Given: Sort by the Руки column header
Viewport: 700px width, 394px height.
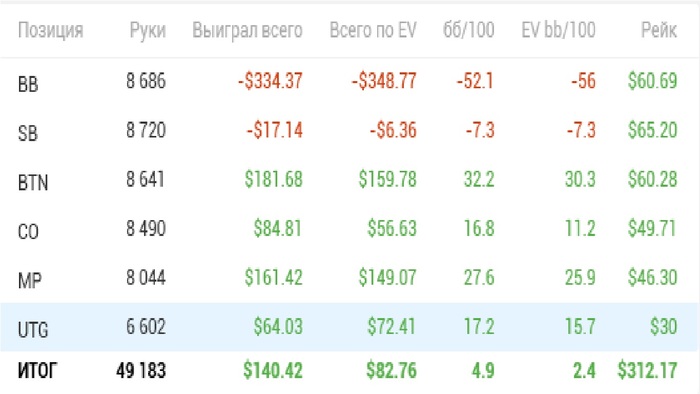Looking at the screenshot, I should pos(147,30).
